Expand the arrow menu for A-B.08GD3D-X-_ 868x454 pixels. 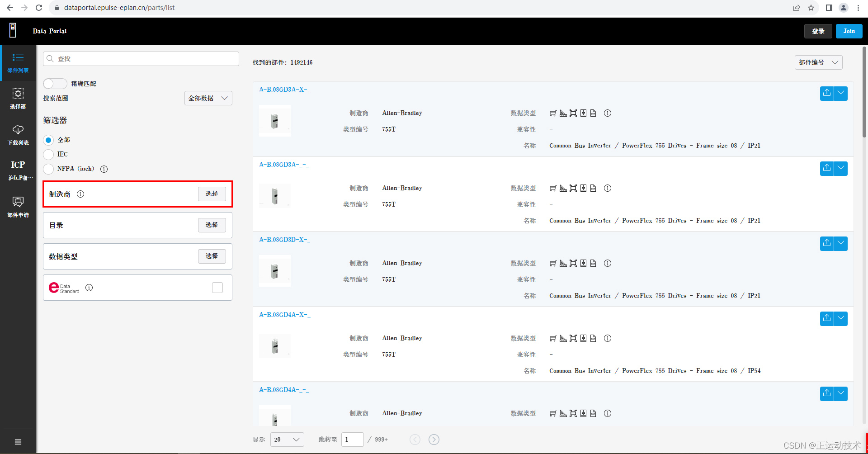(x=840, y=243)
